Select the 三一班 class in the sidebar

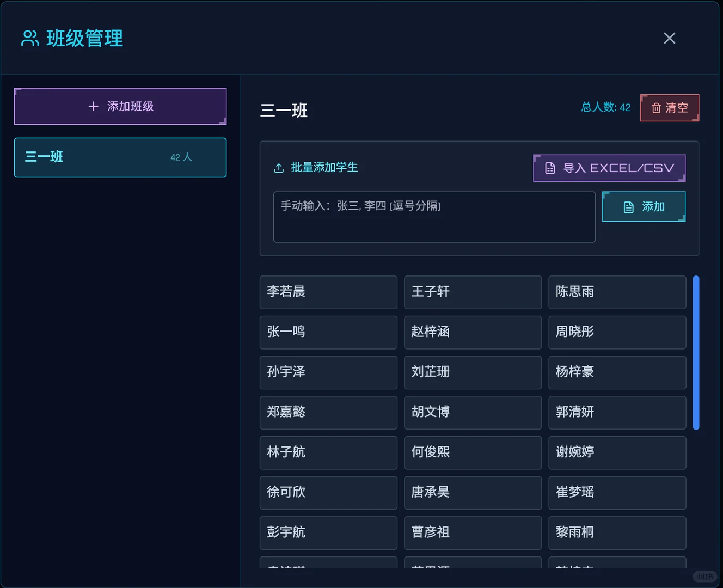tap(120, 157)
